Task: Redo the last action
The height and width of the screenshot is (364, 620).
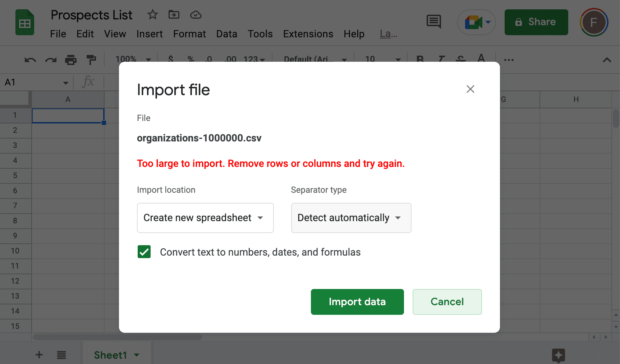Action: 50,60
